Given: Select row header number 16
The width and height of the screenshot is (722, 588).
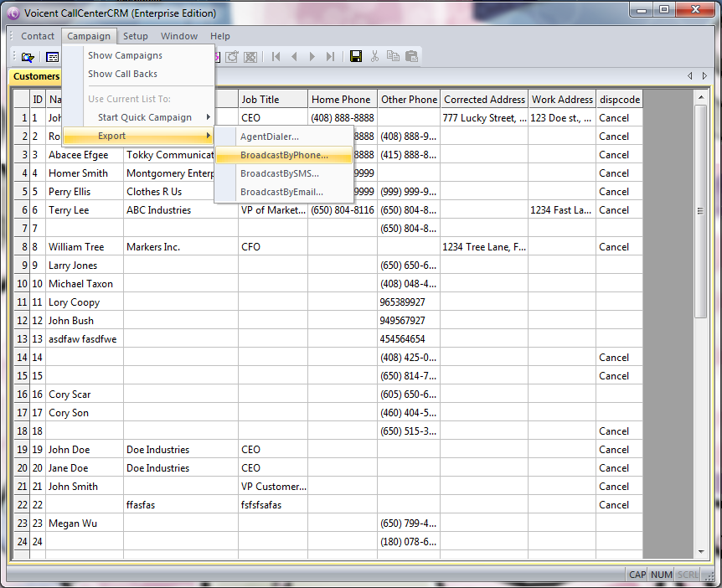Looking at the screenshot, I should [22, 395].
